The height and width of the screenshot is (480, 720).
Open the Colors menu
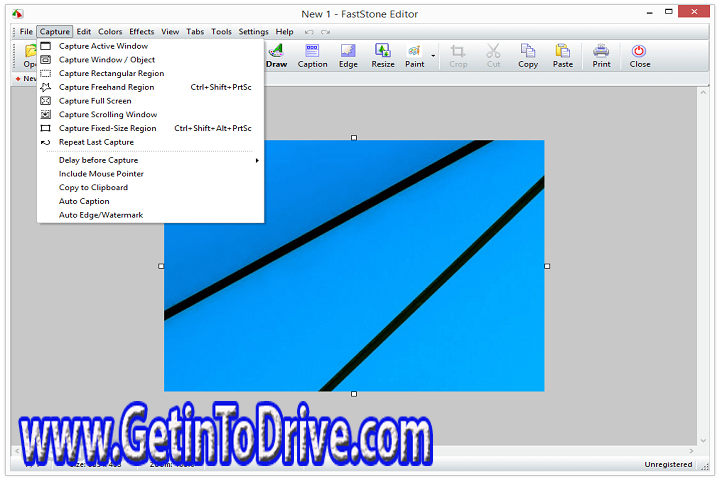[110, 32]
